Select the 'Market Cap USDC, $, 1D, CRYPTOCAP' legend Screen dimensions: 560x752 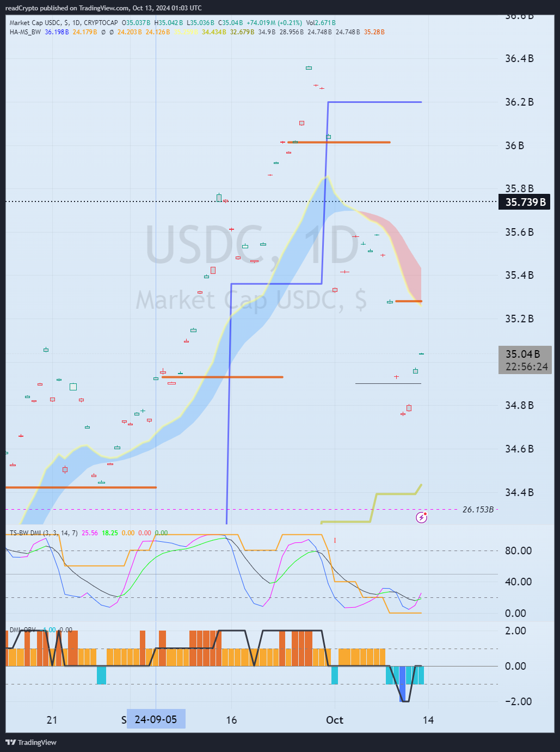[x=64, y=23]
